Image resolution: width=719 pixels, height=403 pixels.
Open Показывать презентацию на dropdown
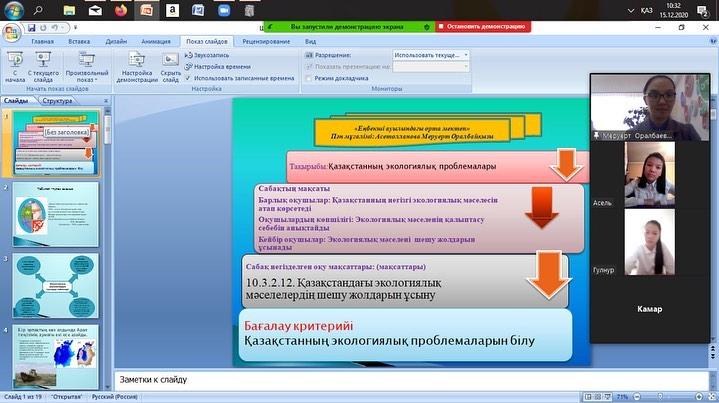(432, 66)
